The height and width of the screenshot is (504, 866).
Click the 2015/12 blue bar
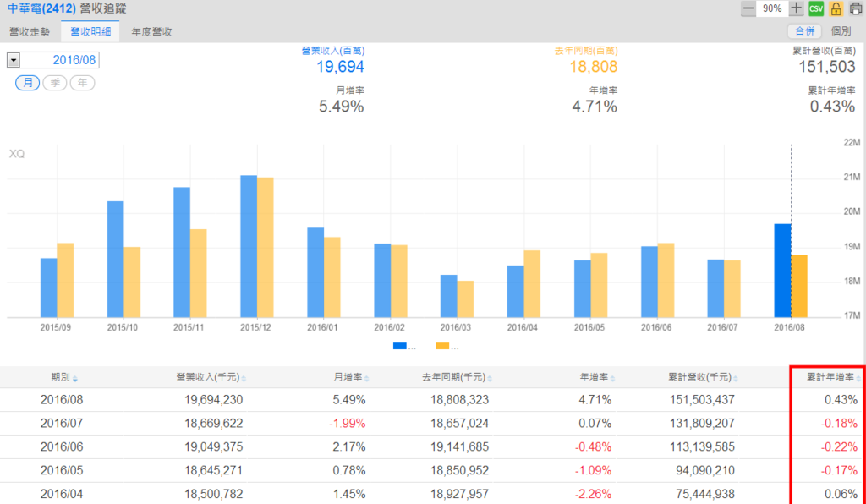click(249, 246)
